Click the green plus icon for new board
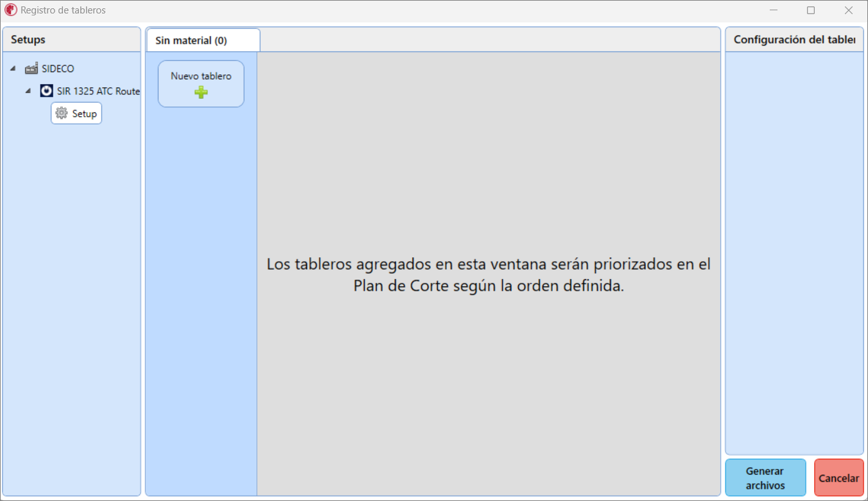868x501 pixels. pyautogui.click(x=201, y=92)
